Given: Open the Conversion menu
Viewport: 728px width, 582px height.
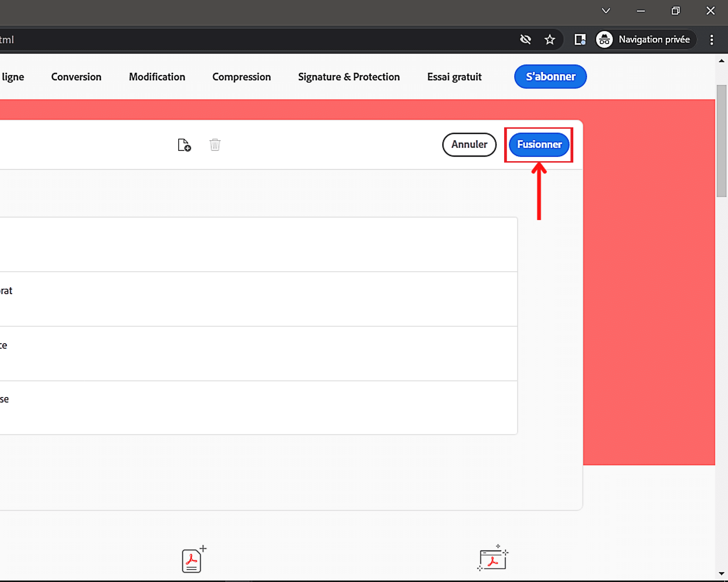Looking at the screenshot, I should click(76, 77).
